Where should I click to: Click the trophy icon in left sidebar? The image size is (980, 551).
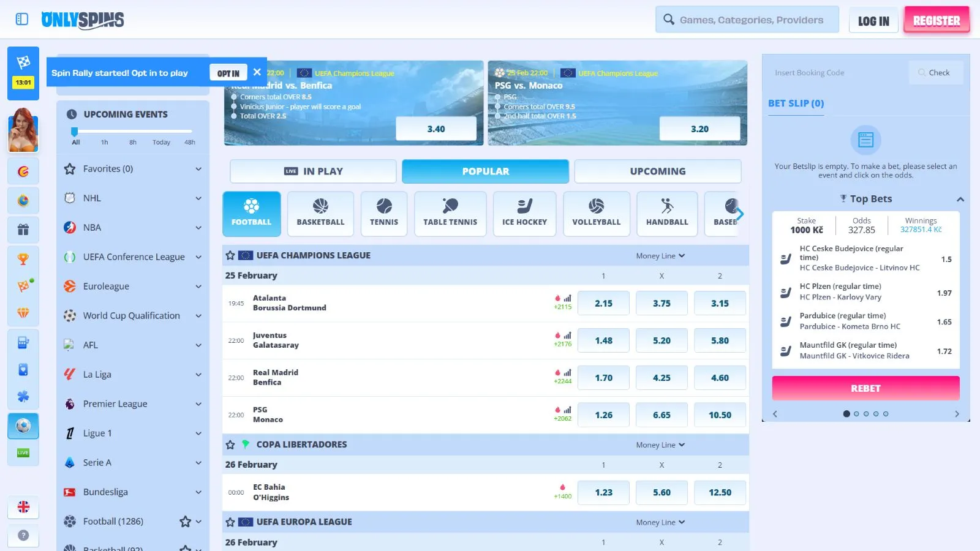tap(23, 259)
